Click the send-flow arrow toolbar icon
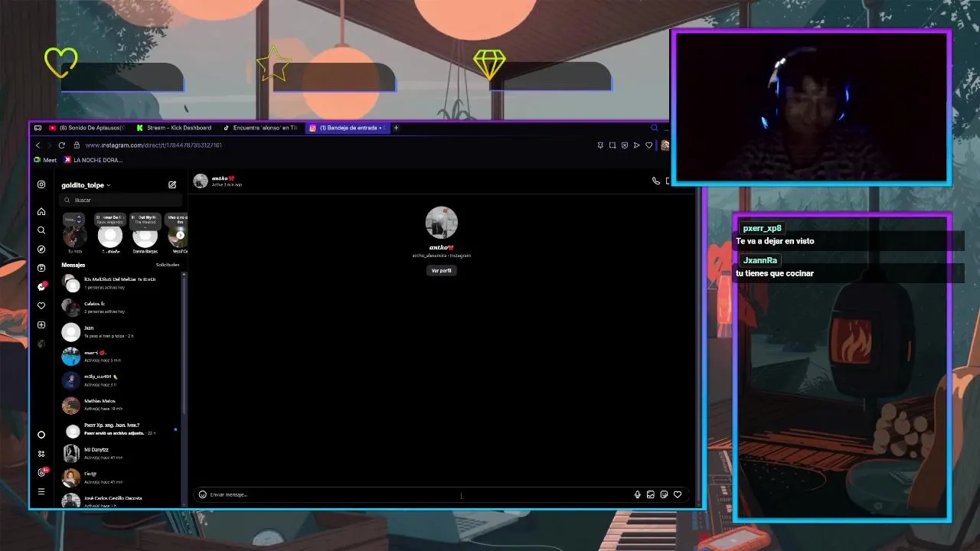The image size is (980, 551). coord(636,145)
